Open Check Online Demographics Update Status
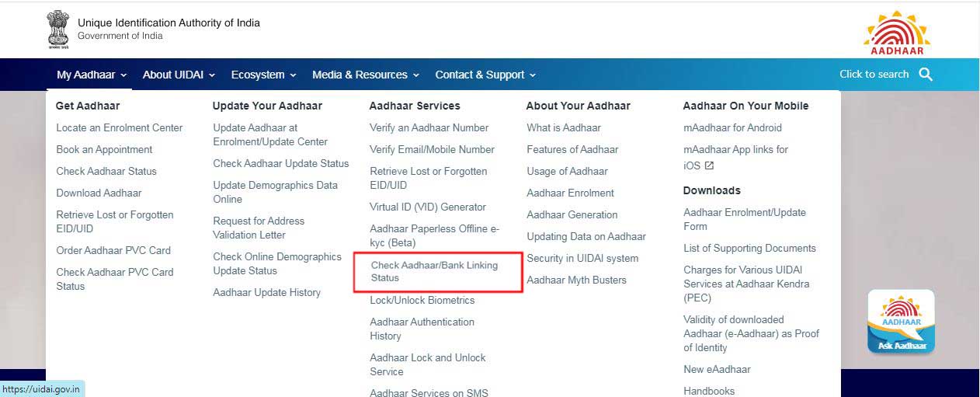This screenshot has height=397, width=980. [277, 263]
